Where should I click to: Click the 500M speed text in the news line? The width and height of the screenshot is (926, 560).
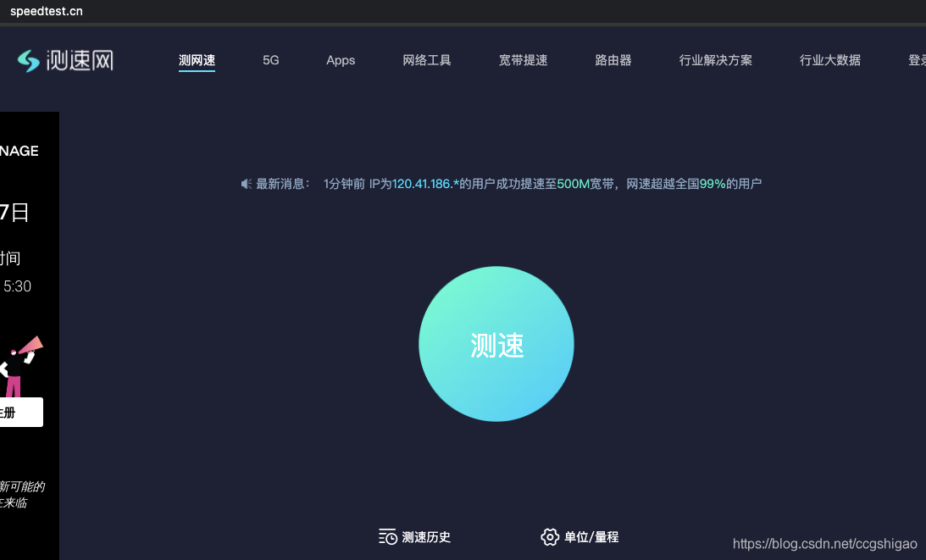573,184
